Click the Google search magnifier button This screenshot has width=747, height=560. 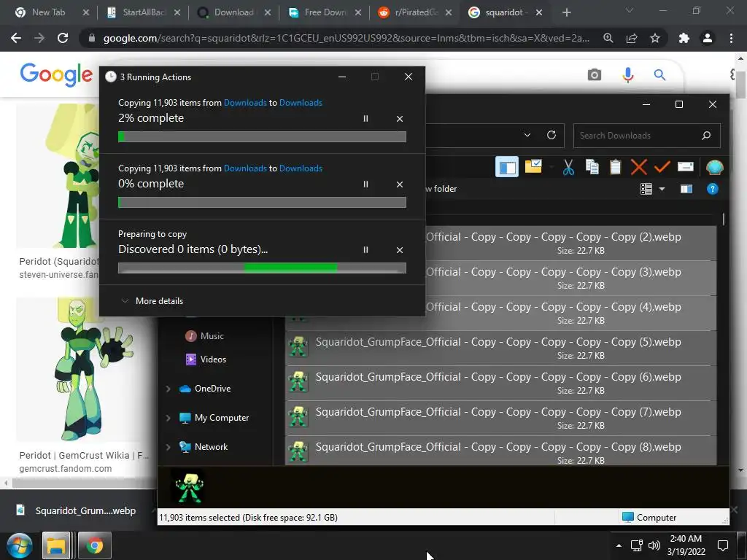pos(659,75)
